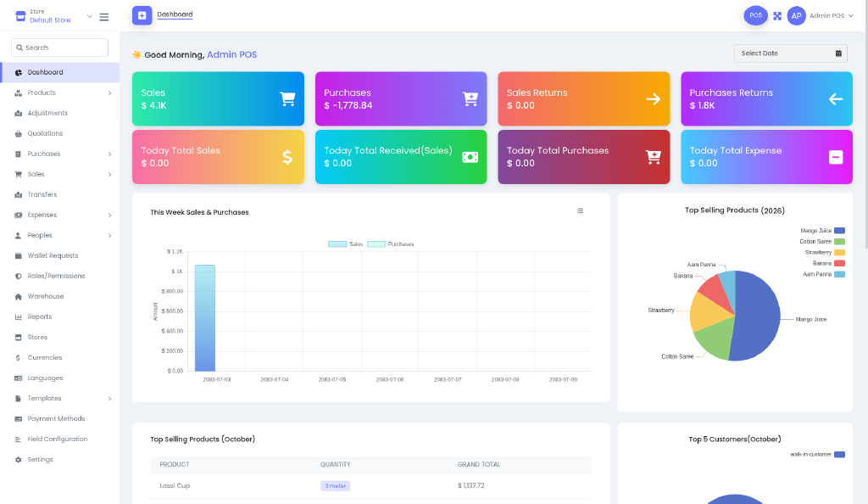Click the 3 meter quantity badge
Viewport: 868px width, 504px height.
pyautogui.click(x=336, y=486)
